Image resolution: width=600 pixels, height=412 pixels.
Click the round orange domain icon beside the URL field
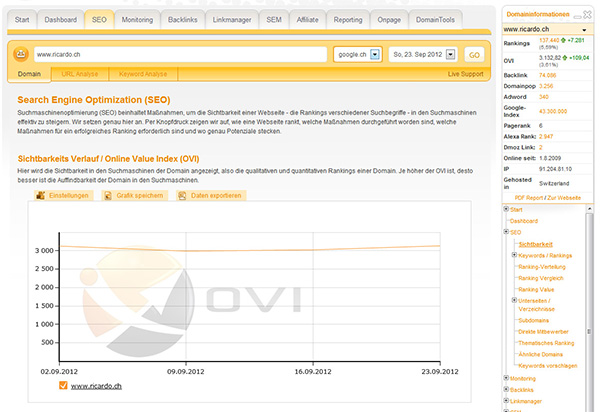pos(21,54)
